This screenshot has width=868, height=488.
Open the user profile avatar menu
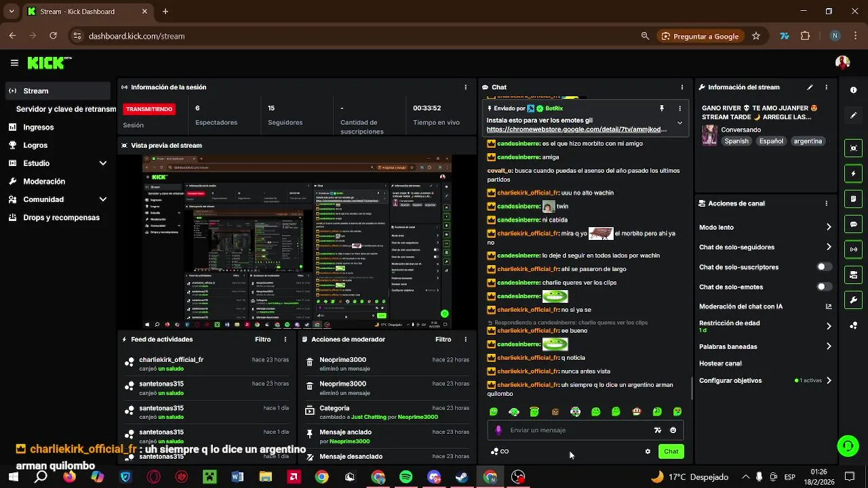pyautogui.click(x=843, y=62)
